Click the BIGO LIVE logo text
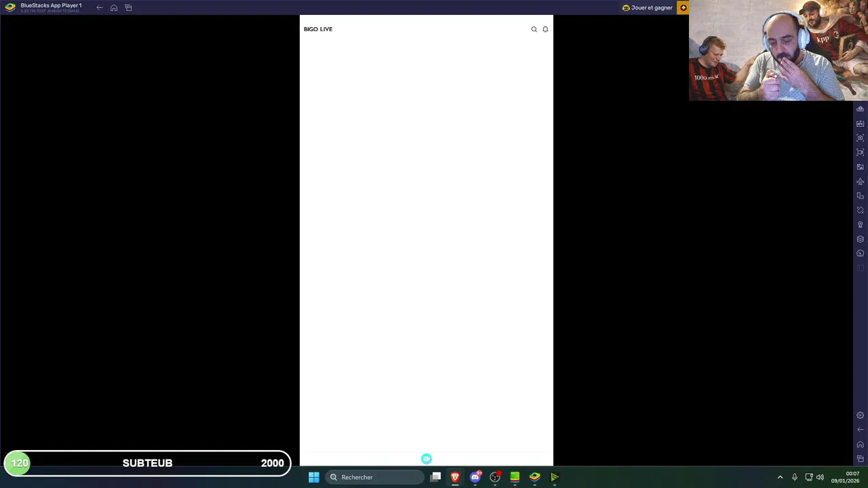Image resolution: width=868 pixels, height=488 pixels. (318, 29)
